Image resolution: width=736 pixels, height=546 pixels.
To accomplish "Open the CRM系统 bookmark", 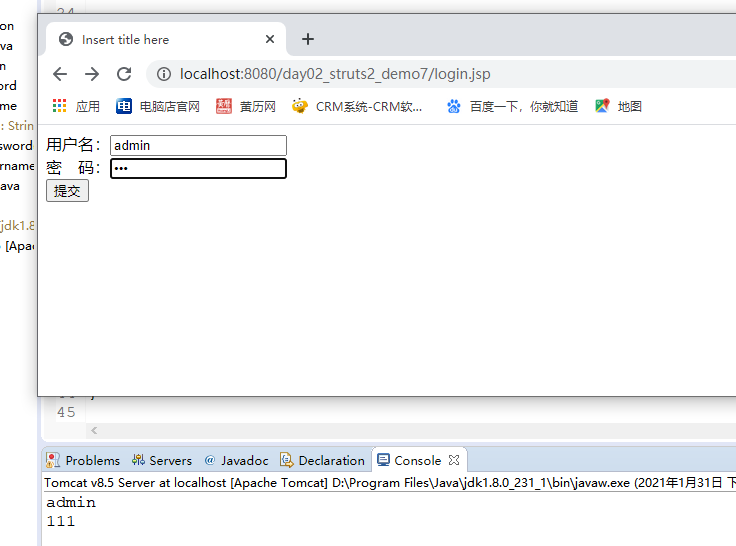I will (357, 107).
